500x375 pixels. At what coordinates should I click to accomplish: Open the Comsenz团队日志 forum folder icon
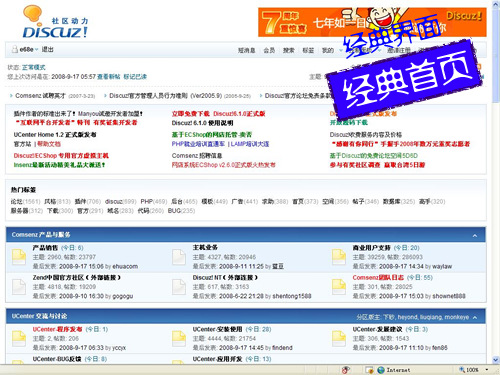(339, 287)
